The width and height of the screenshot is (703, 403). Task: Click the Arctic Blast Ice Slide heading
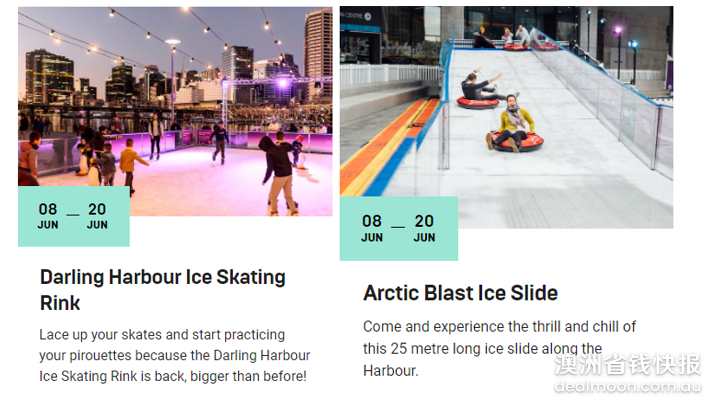click(x=460, y=293)
